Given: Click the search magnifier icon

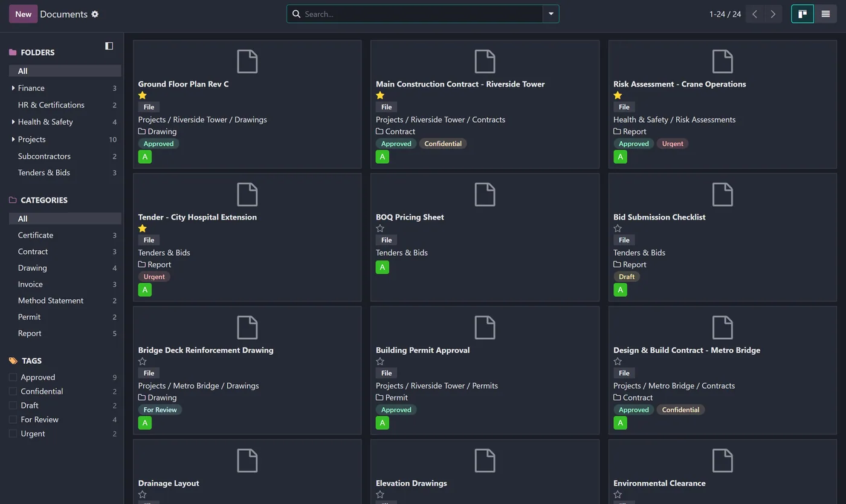Looking at the screenshot, I should (x=296, y=14).
